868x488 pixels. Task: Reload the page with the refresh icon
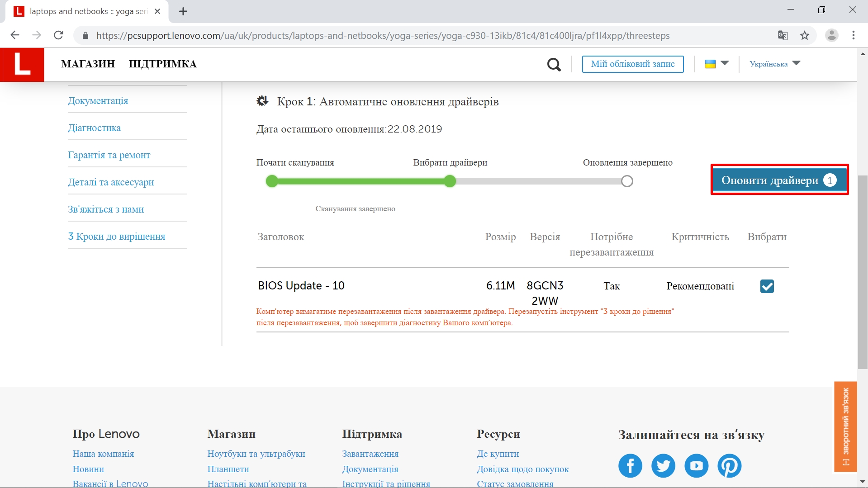pos(58,35)
